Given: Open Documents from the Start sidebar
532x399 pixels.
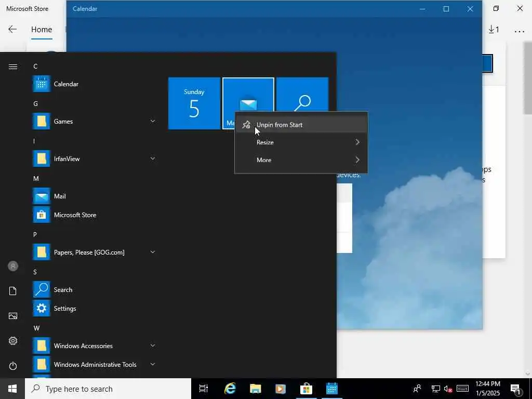Looking at the screenshot, I should [x=13, y=291].
